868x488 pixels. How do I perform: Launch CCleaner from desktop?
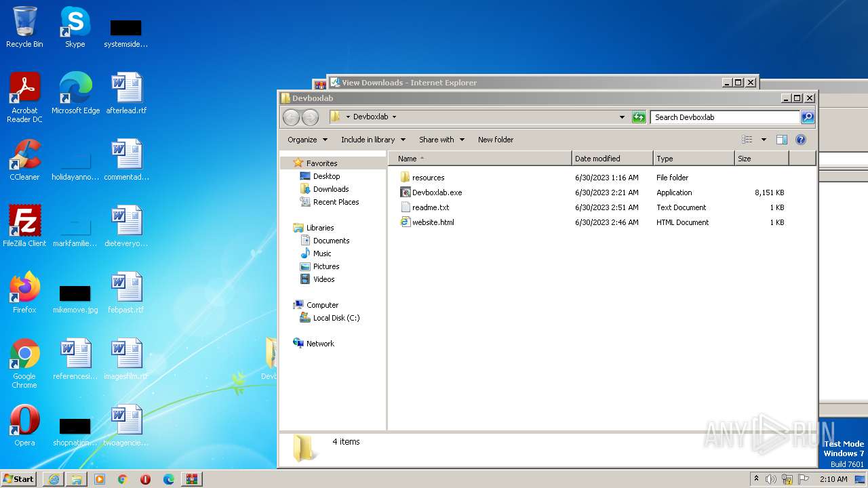coord(24,160)
